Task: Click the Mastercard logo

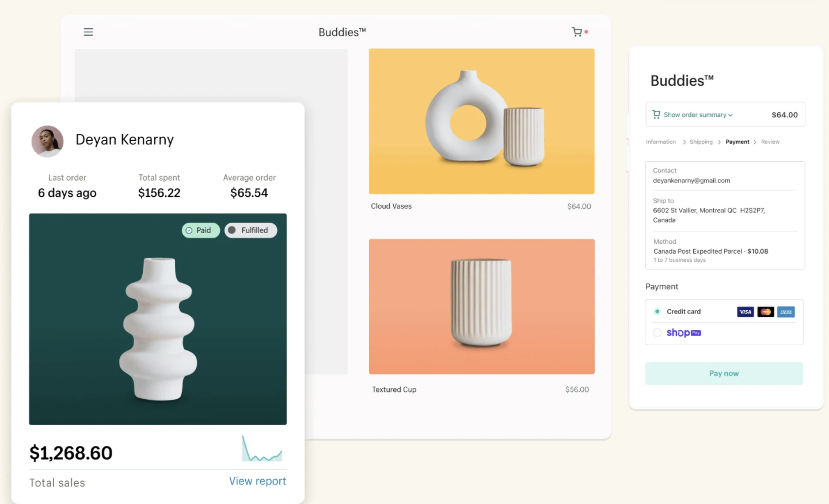Action: pyautogui.click(x=766, y=312)
